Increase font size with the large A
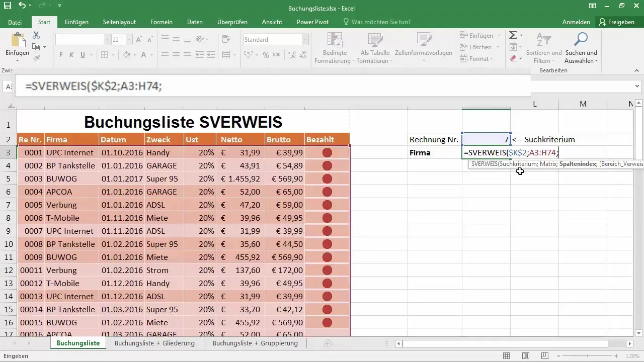This screenshot has height=362, width=644. click(x=138, y=39)
